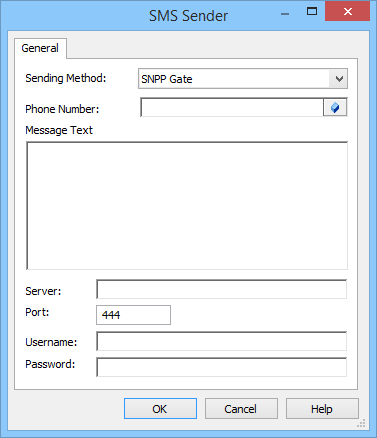Image resolution: width=377 pixels, height=438 pixels.
Task: Focus the Password input field
Action: [x=222, y=367]
